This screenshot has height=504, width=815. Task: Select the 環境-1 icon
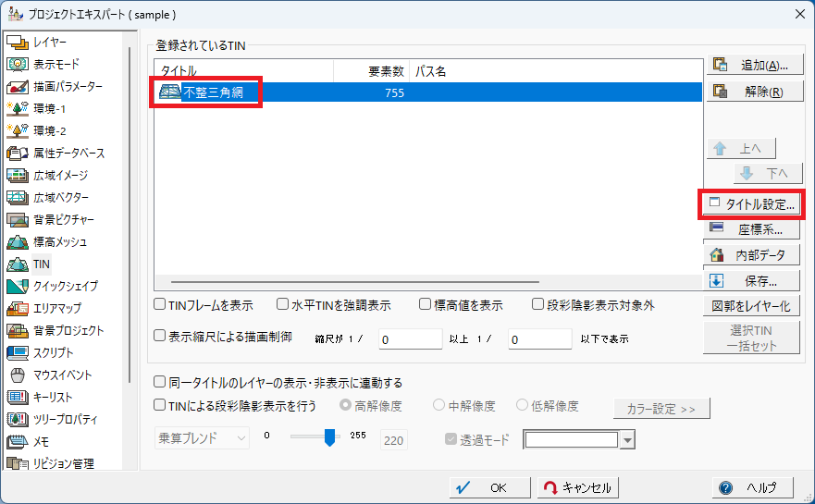(18, 108)
